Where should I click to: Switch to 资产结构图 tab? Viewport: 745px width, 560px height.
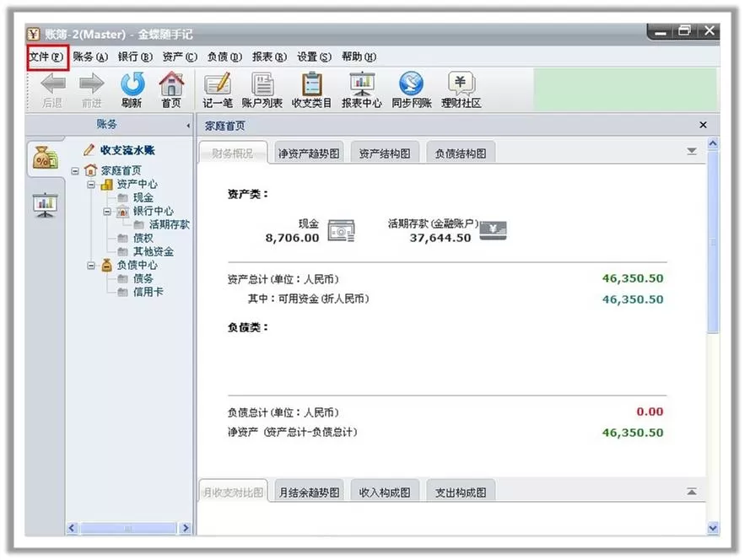point(385,153)
